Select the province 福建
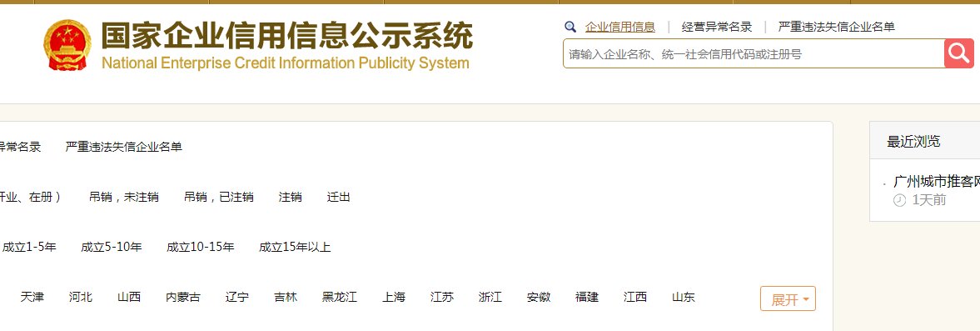The image size is (980, 331). tap(587, 297)
